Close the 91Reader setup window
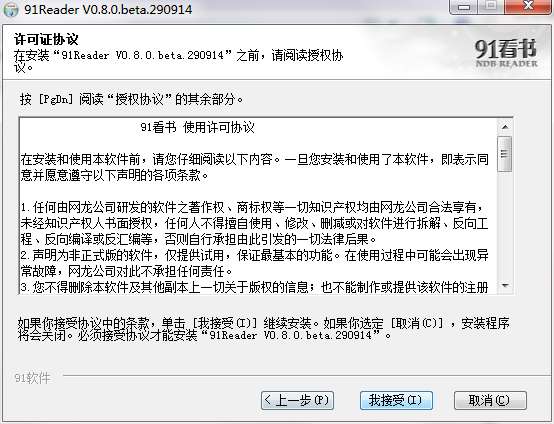Viewport: 554px width, 424px height. point(528,7)
